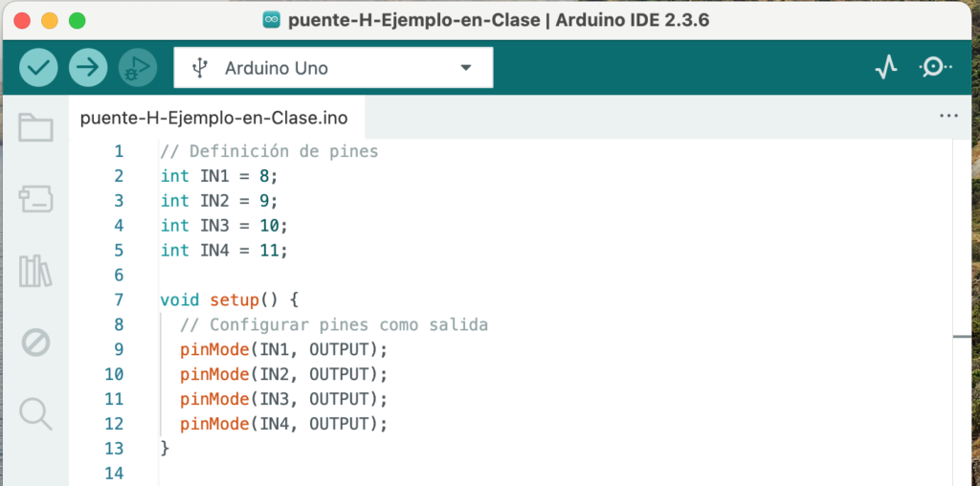Click 'pinMode(IN4, OUTPUT);' line
This screenshot has width=980, height=486.
pyautogui.click(x=283, y=424)
